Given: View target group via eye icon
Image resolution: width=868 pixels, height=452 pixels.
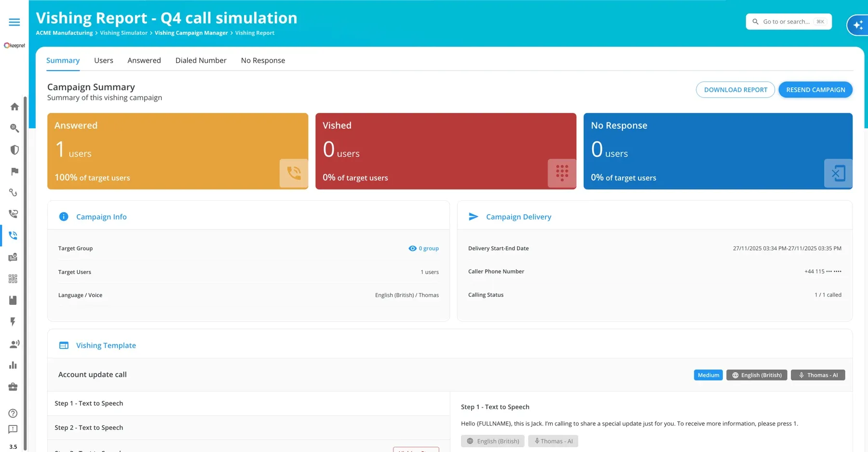Looking at the screenshot, I should click(x=412, y=248).
